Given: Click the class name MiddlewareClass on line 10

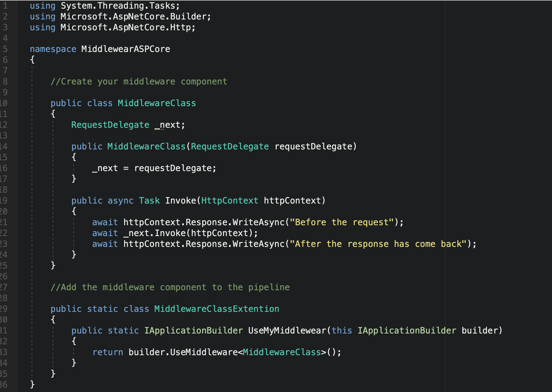Looking at the screenshot, I should click(156, 103).
